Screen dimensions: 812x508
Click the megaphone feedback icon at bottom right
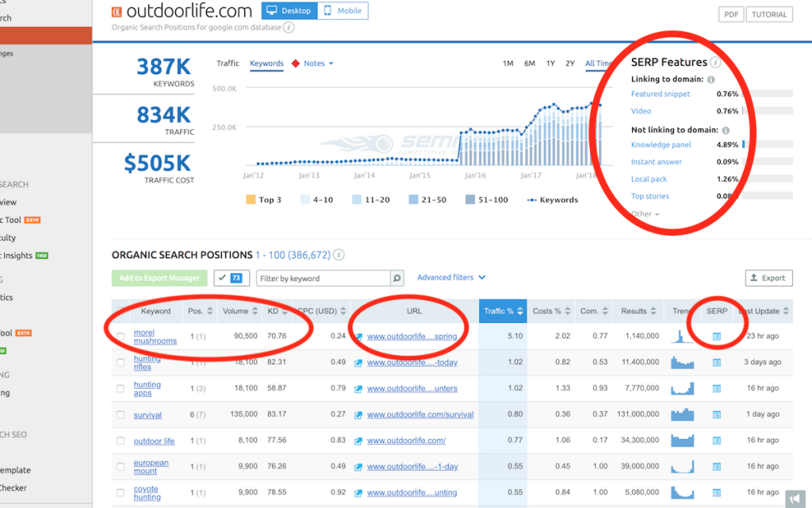[x=795, y=499]
